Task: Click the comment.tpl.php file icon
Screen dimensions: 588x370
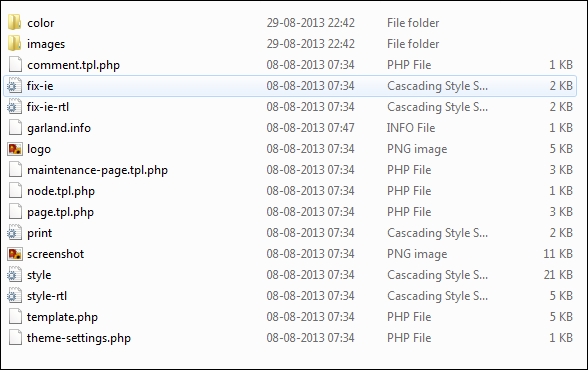Action: [15, 64]
